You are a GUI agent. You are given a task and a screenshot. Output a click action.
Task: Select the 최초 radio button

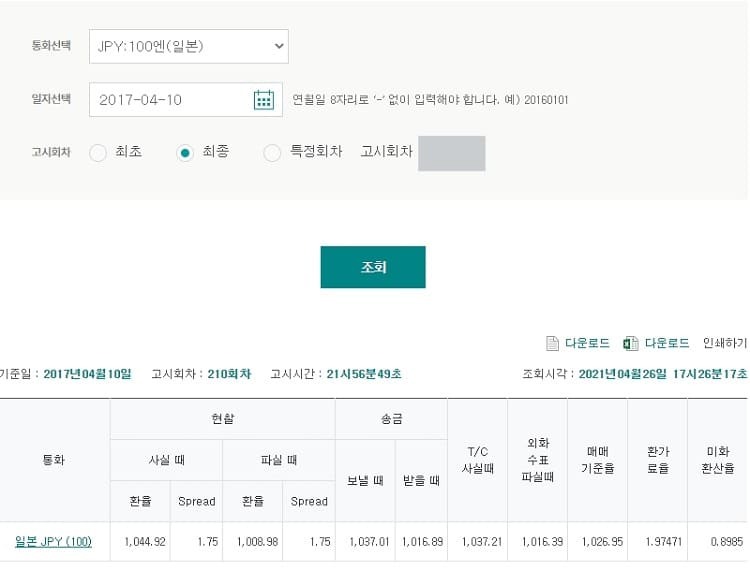pyautogui.click(x=98, y=153)
